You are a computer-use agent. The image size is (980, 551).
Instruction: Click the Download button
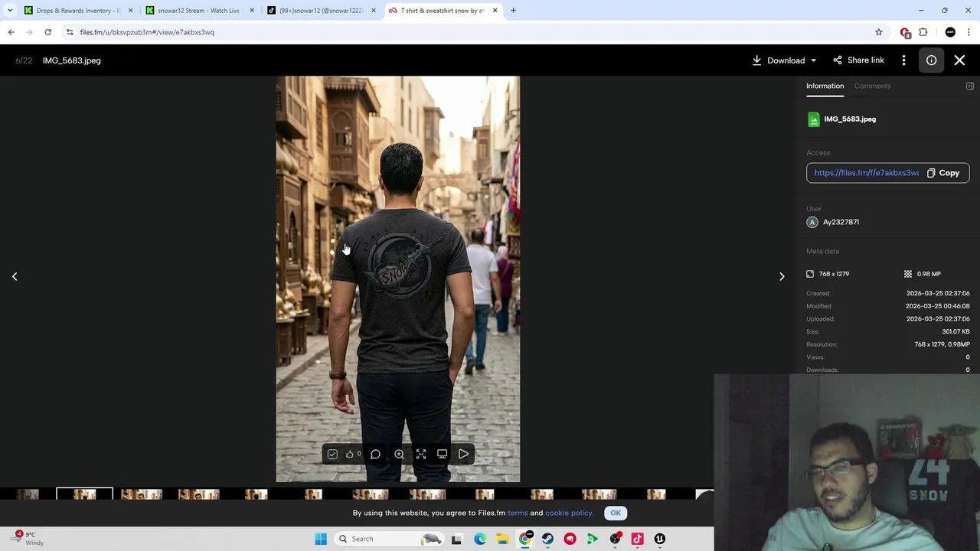779,60
